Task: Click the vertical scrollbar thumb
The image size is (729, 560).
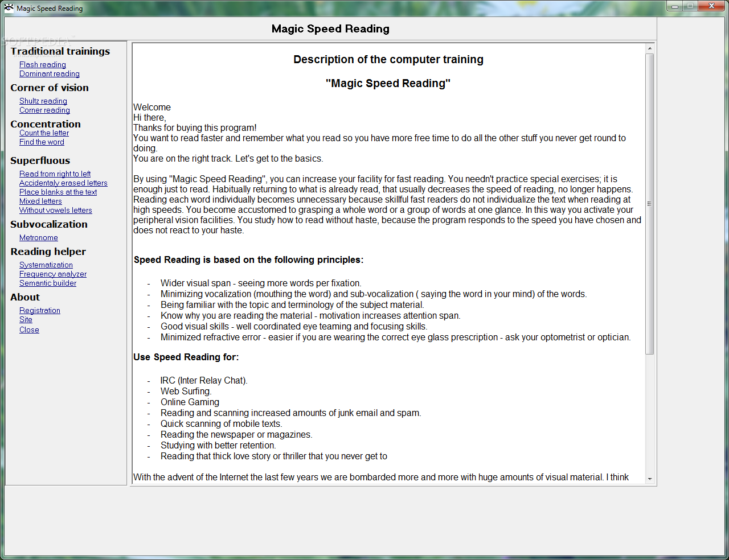Action: point(650,204)
